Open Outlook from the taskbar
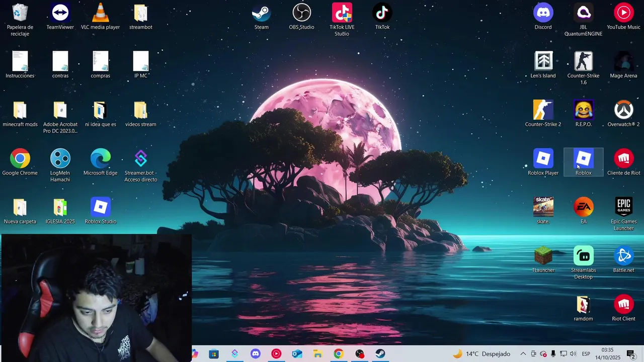Screen dimensions: 644x362 (x=297, y=354)
